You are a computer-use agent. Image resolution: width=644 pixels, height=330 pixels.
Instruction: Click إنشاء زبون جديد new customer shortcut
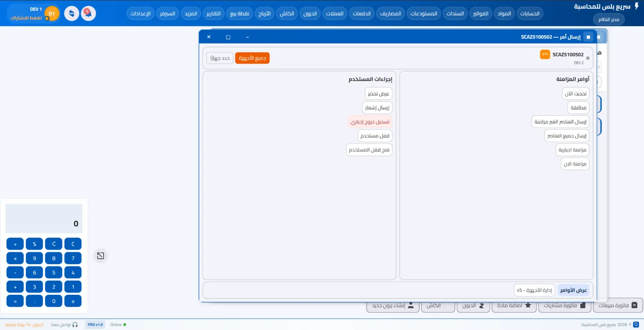[393, 306]
